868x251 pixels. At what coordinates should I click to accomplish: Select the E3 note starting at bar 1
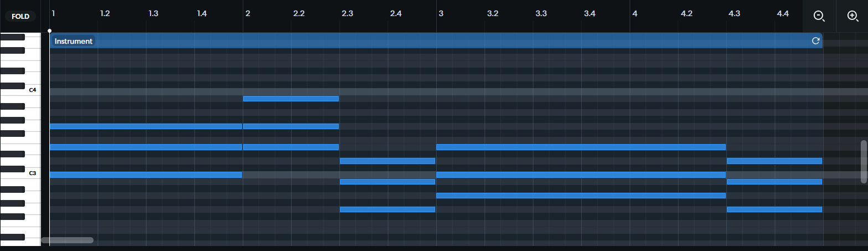[x=146, y=147]
